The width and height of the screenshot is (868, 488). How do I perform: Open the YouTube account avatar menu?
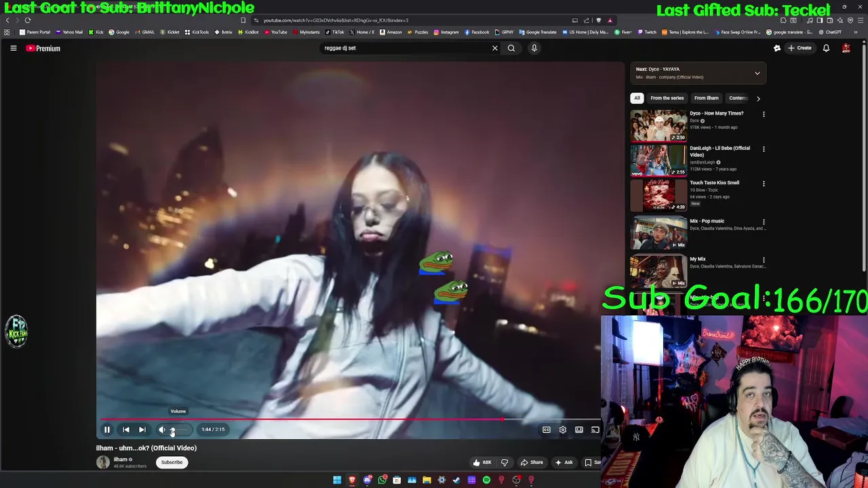tap(846, 48)
